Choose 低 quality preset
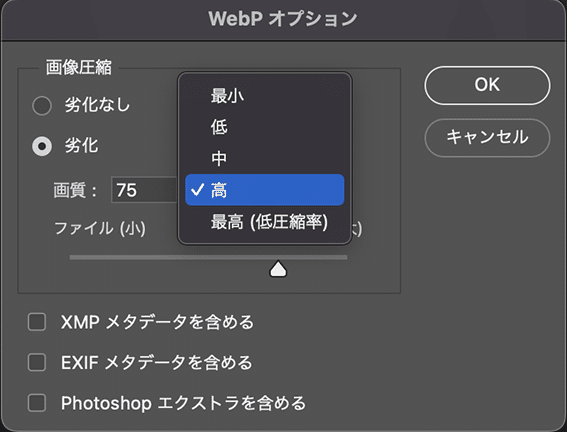567x432 pixels. (x=265, y=127)
